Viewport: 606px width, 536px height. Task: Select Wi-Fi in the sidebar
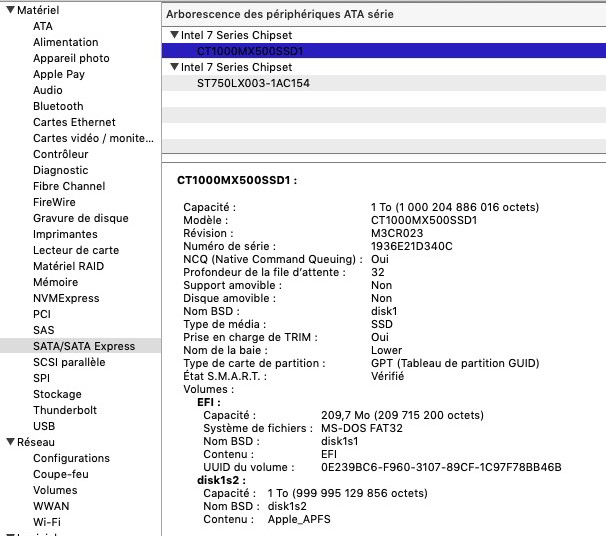(47, 522)
